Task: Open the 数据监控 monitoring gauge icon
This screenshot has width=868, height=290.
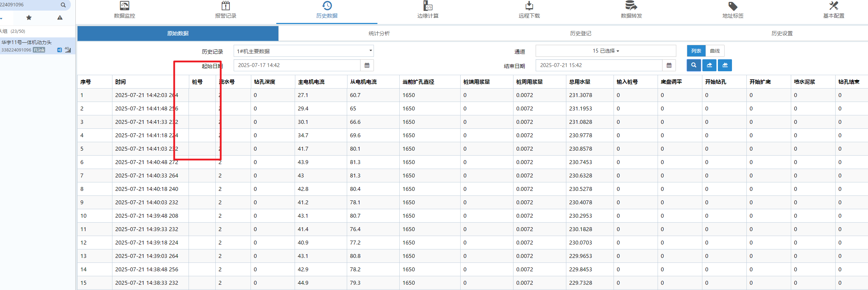Action: [124, 6]
